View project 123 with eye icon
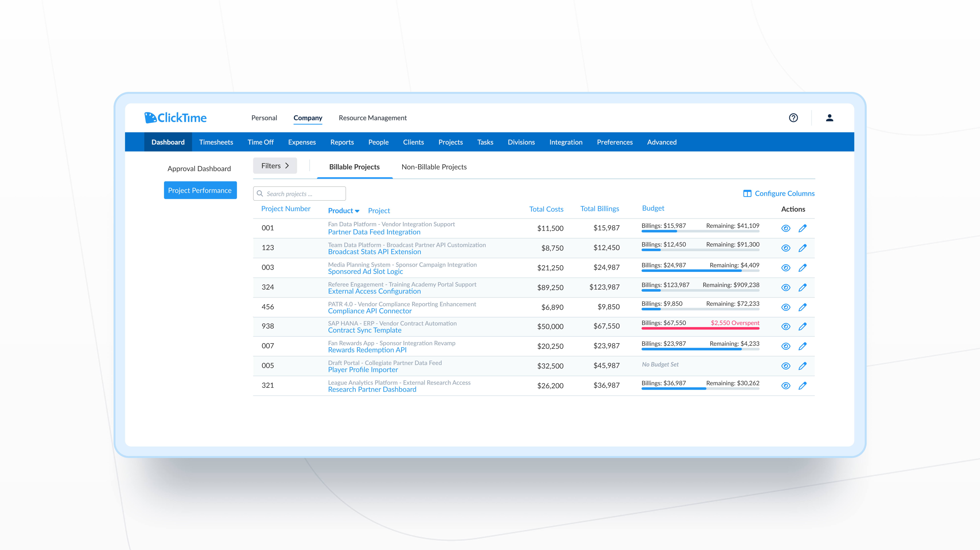The width and height of the screenshot is (980, 550). [786, 248]
